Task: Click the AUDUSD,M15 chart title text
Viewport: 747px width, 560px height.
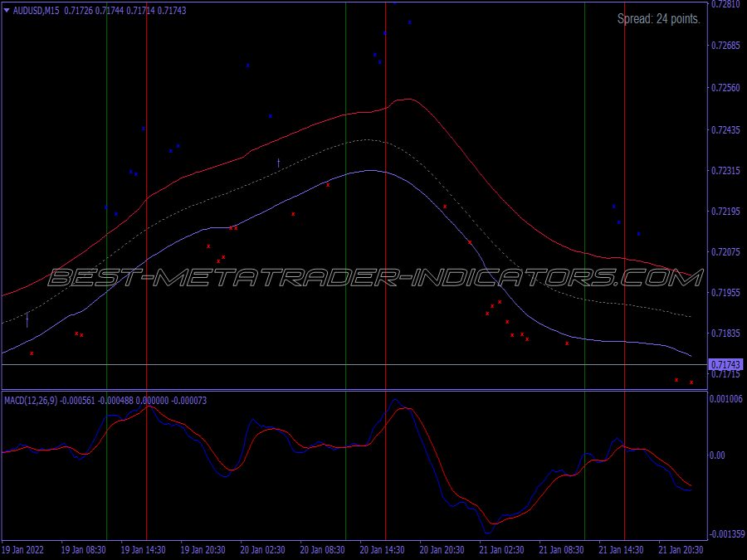Action: pyautogui.click(x=37, y=11)
